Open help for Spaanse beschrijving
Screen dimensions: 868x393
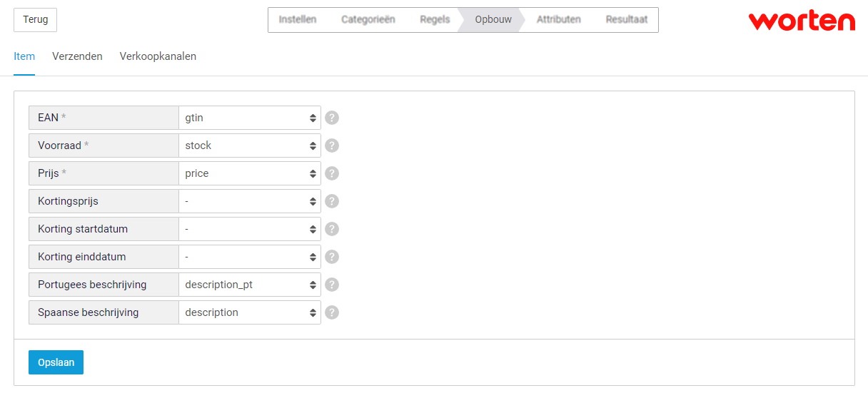tap(332, 312)
